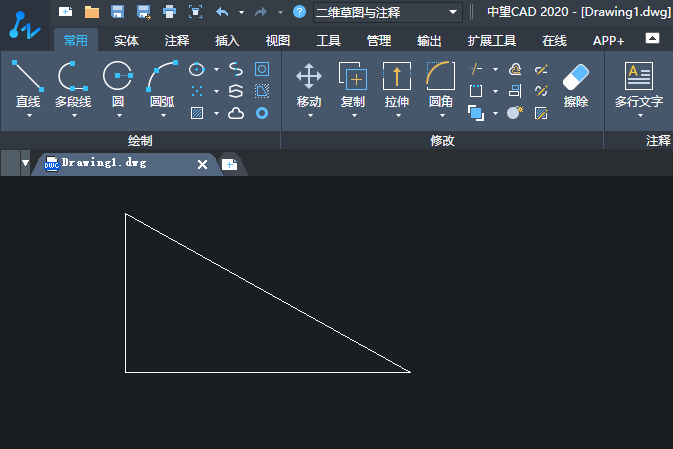Expand the Ellipse tool dropdown arrow
Viewport: 673px width, 449px height.
coord(216,69)
